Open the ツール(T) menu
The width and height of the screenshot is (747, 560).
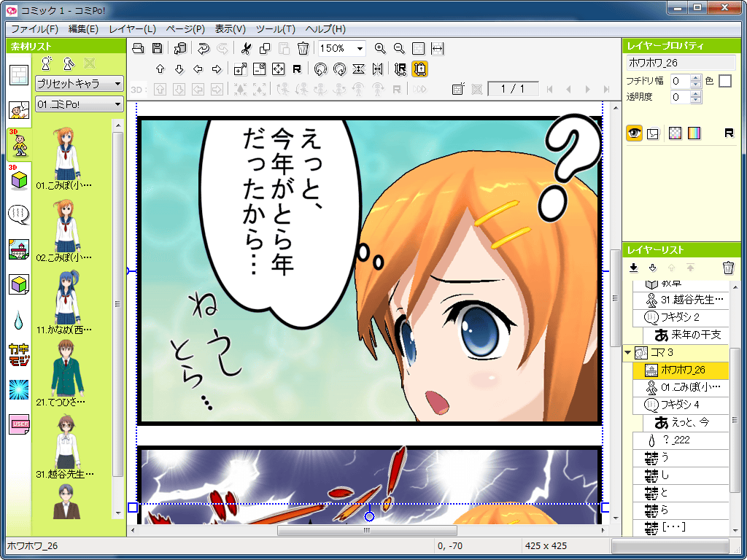click(x=275, y=29)
